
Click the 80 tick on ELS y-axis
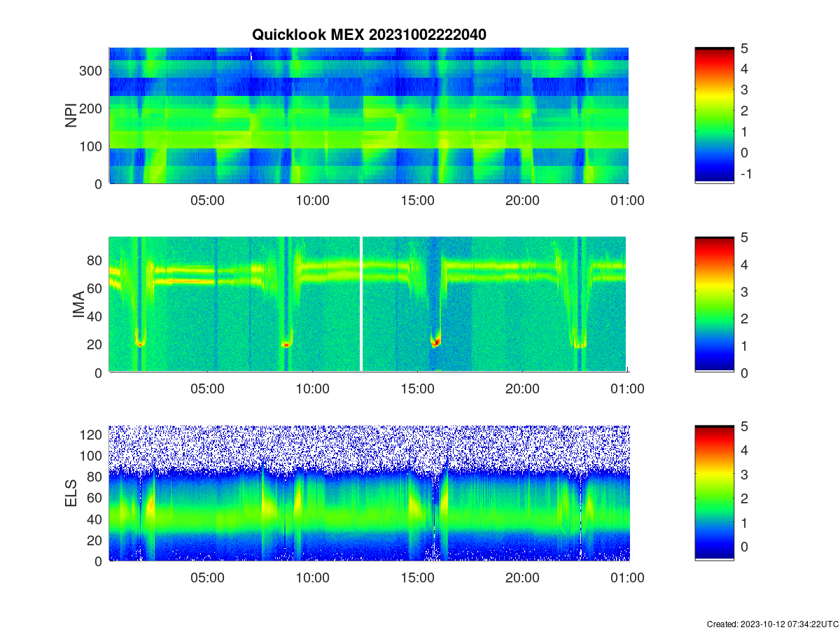point(96,477)
